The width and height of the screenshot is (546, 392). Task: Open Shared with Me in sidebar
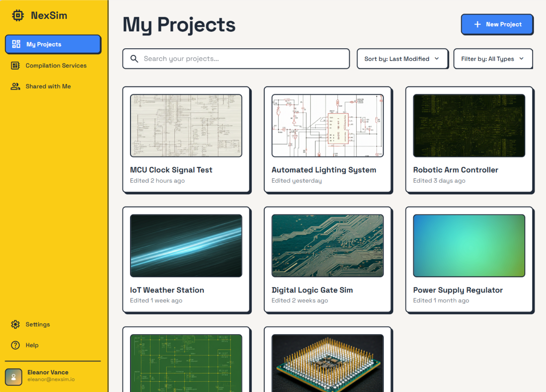coord(48,86)
